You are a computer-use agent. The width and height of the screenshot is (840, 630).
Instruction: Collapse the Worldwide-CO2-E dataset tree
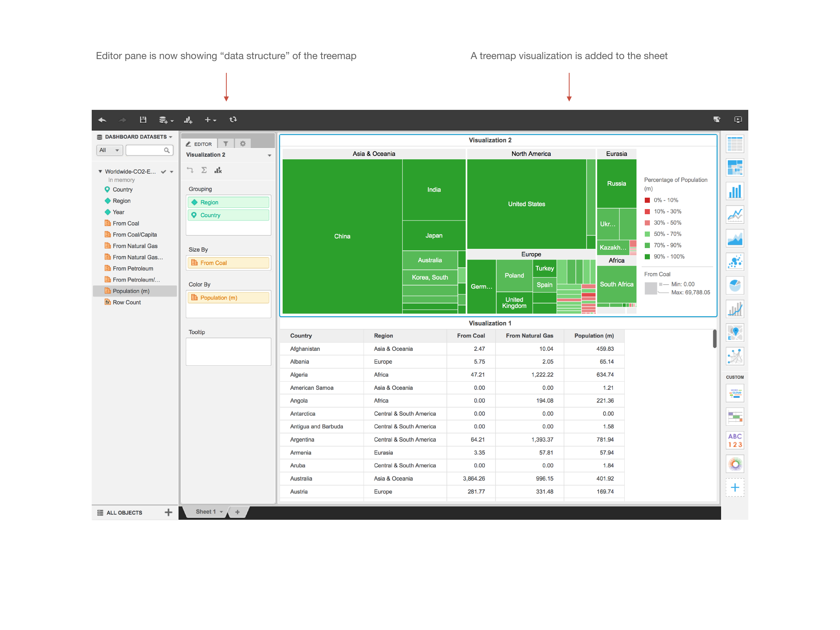click(x=100, y=171)
